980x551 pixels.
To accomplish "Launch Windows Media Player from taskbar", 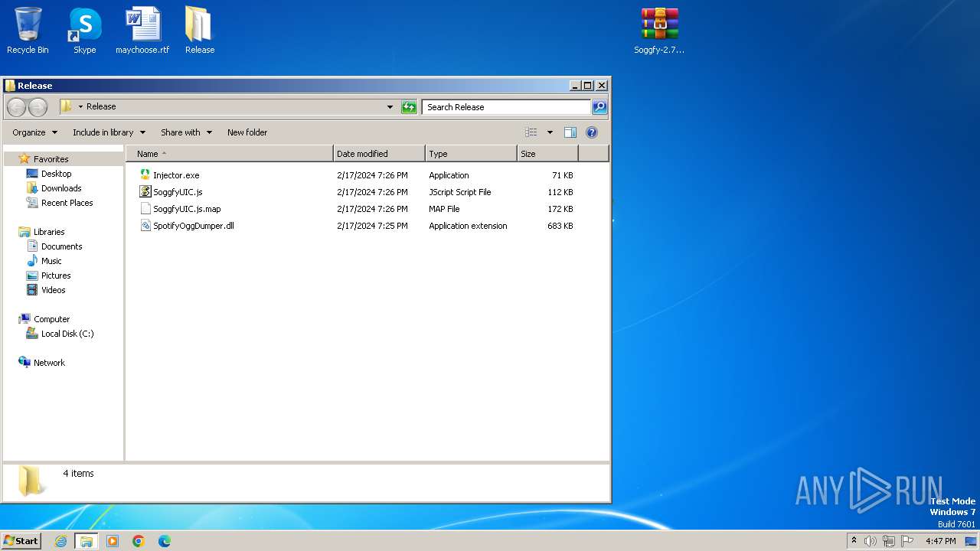I will pos(113,541).
